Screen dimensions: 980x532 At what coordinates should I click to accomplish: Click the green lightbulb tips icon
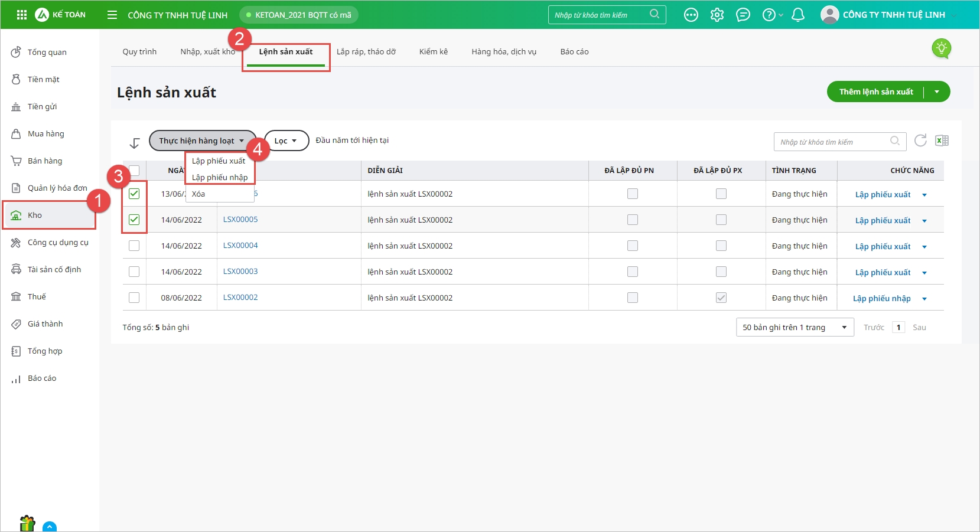(x=941, y=48)
